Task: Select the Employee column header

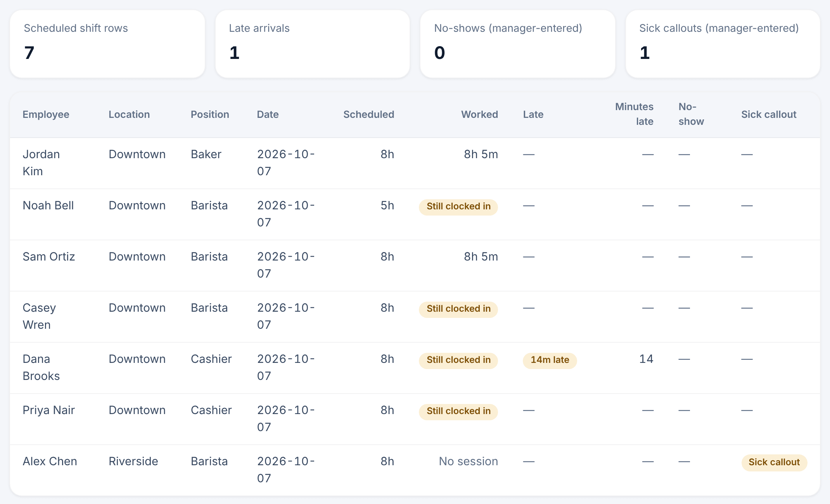Action: (x=46, y=114)
